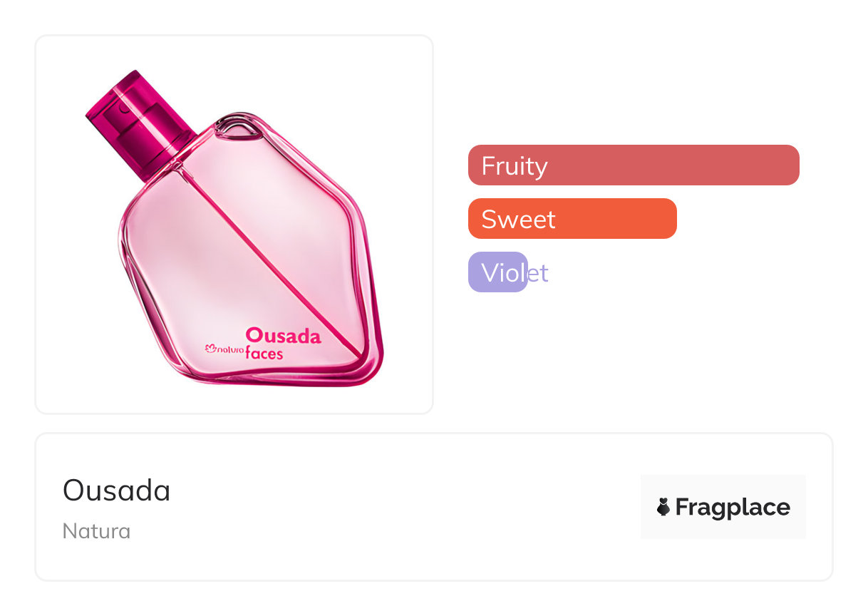Screen dimensions: 868x616
Task: Open the Fragplace logo badge
Action: click(x=723, y=507)
